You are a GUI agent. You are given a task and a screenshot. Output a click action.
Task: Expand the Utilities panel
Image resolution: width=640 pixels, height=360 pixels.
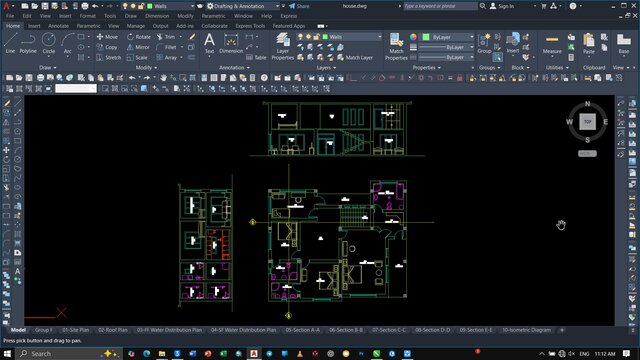557,67
